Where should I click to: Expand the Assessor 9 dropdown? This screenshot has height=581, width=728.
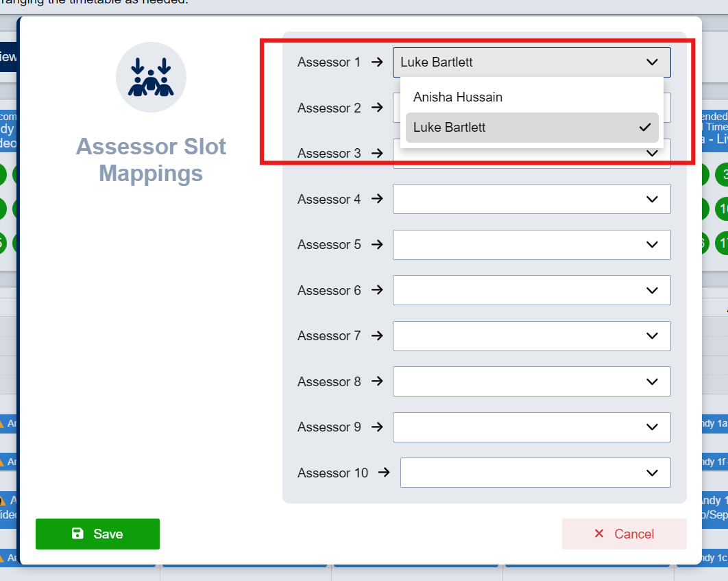[x=532, y=427]
